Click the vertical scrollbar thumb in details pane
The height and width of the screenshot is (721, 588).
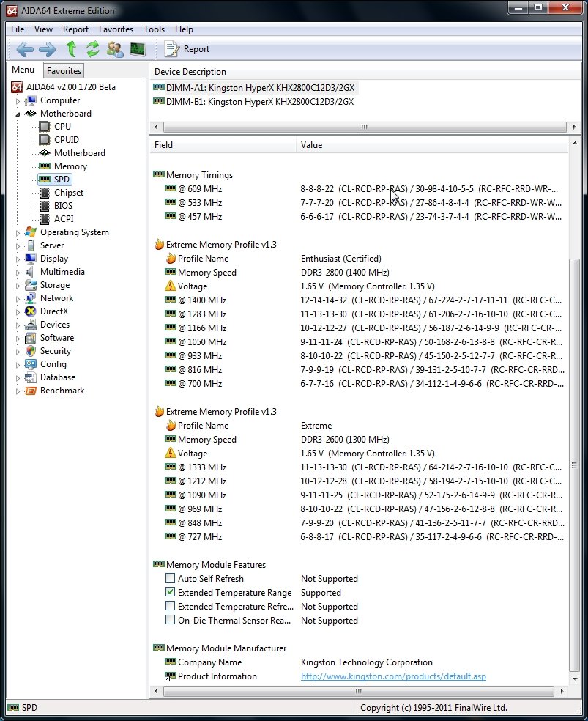click(x=574, y=465)
